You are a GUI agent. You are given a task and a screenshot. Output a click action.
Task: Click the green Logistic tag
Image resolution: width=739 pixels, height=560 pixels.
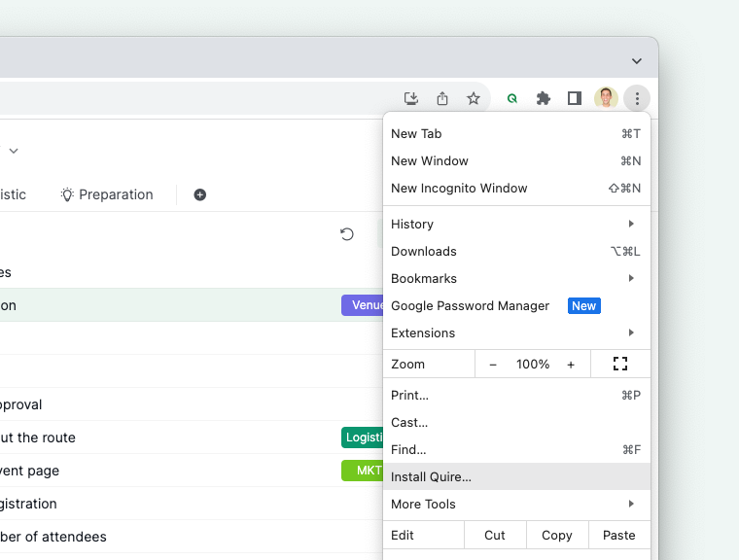click(363, 437)
